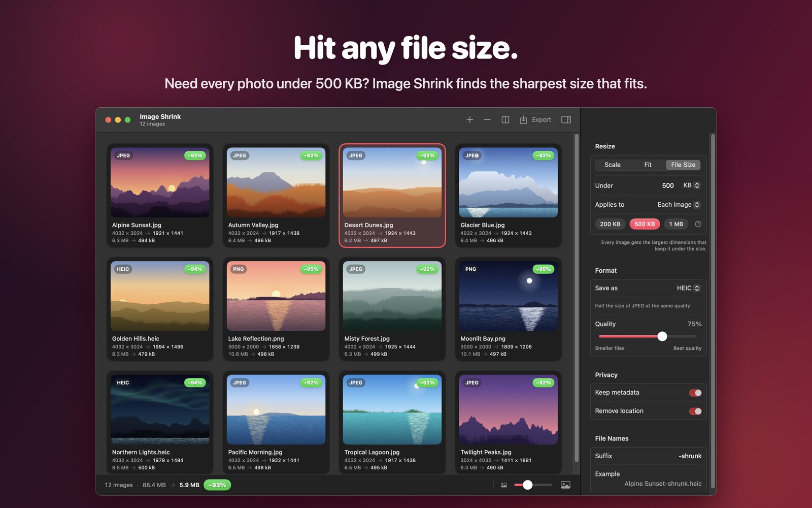The width and height of the screenshot is (812, 508).
Task: Open the KB unit dropdown
Action: [x=691, y=185]
